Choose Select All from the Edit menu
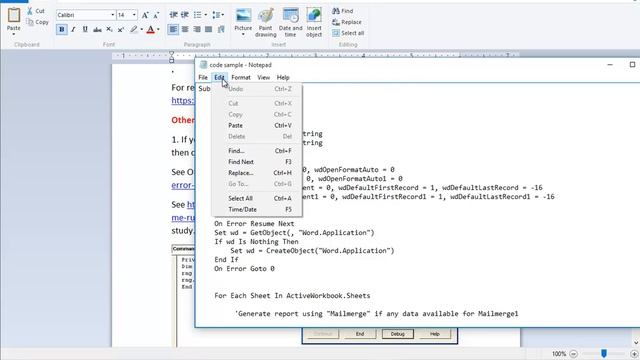The image size is (640, 360). pos(257,198)
